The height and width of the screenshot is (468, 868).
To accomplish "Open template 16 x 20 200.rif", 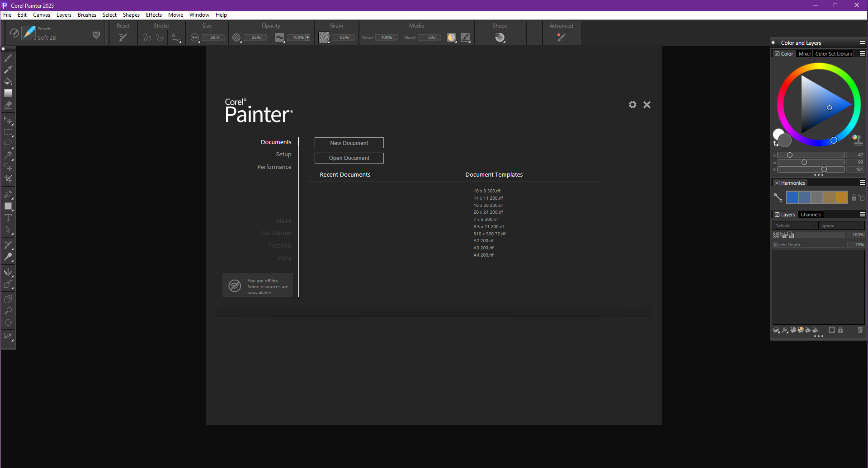I will (488, 205).
